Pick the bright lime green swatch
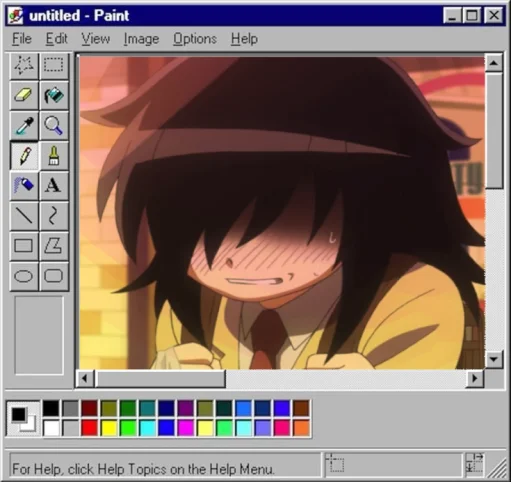The width and height of the screenshot is (511, 482). [128, 428]
